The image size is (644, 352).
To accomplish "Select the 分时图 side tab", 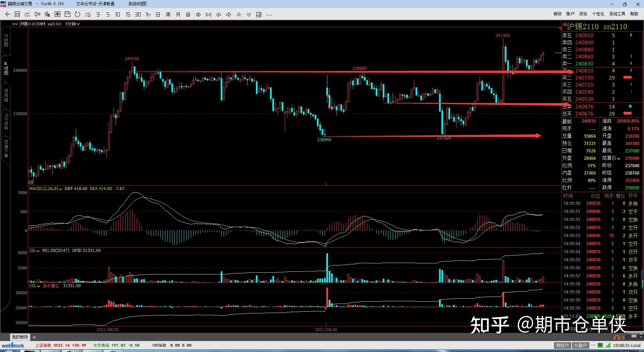I will pyautogui.click(x=6, y=40).
